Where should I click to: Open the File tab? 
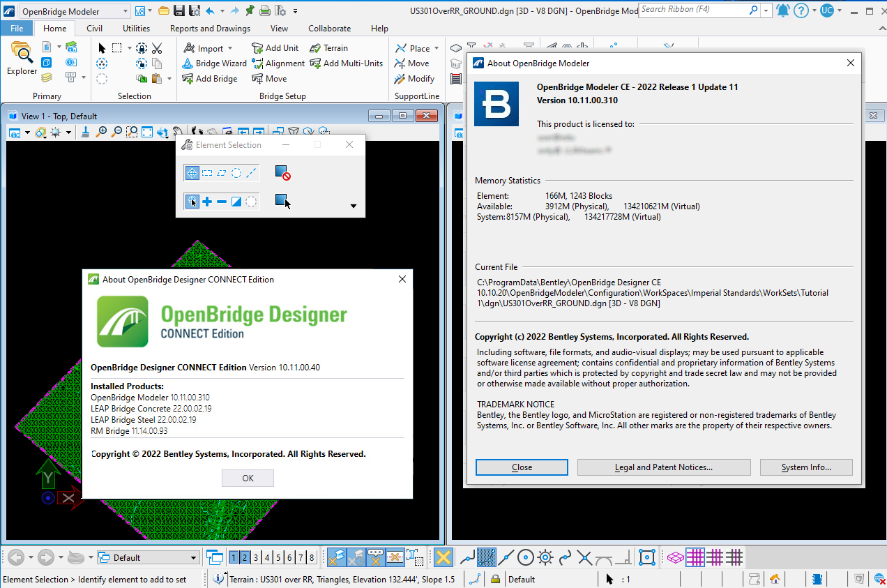17,29
